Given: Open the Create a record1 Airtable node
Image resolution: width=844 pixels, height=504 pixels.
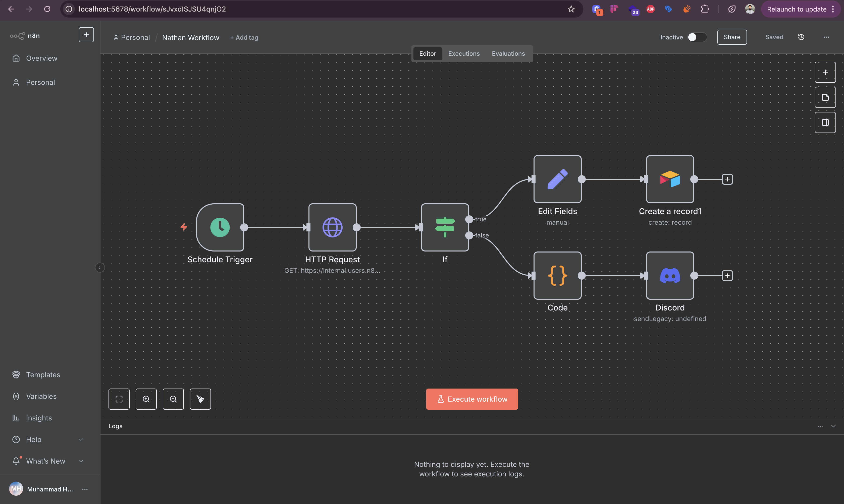Looking at the screenshot, I should [670, 179].
